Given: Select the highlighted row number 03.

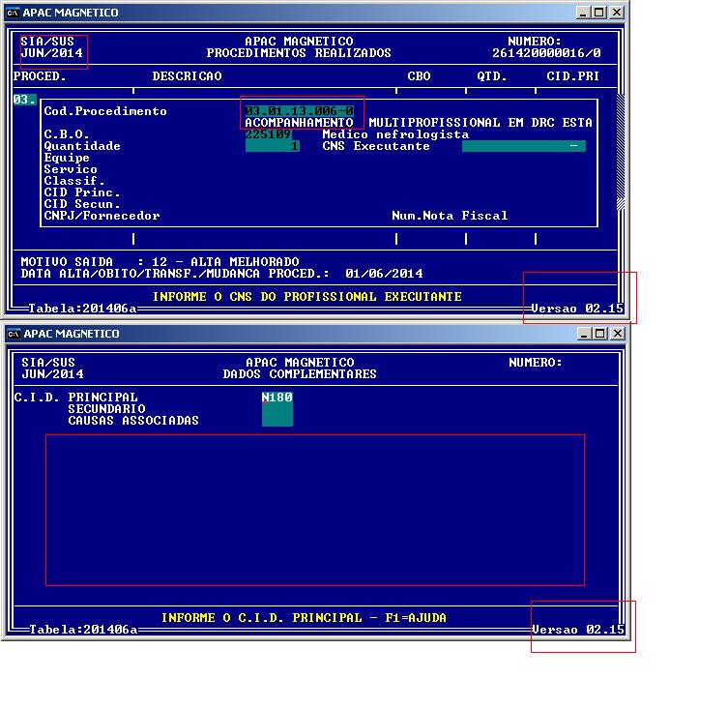Looking at the screenshot, I should click(24, 100).
